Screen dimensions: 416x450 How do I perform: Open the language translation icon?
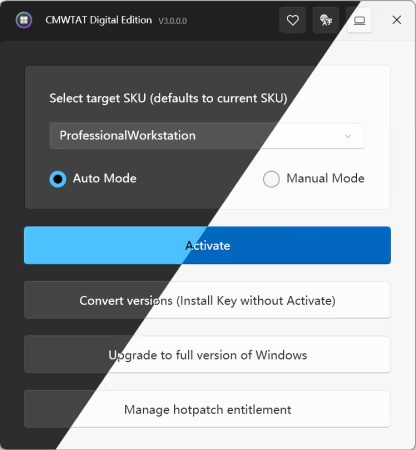[x=326, y=20]
